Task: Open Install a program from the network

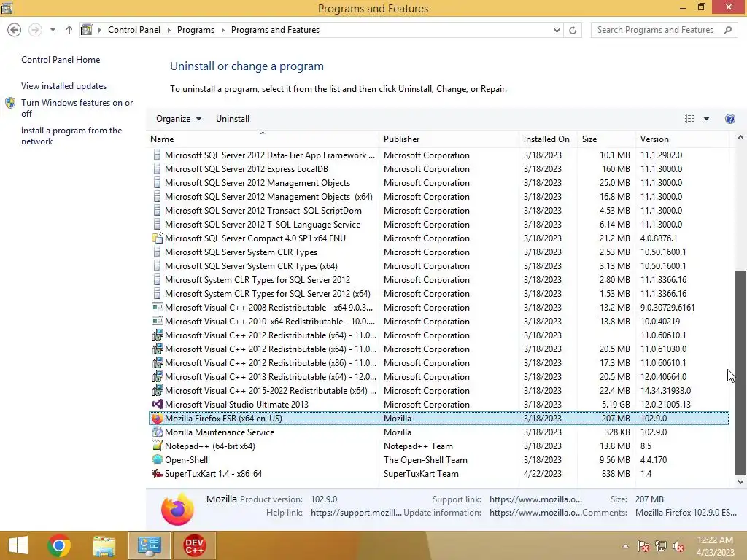Action: tap(71, 136)
